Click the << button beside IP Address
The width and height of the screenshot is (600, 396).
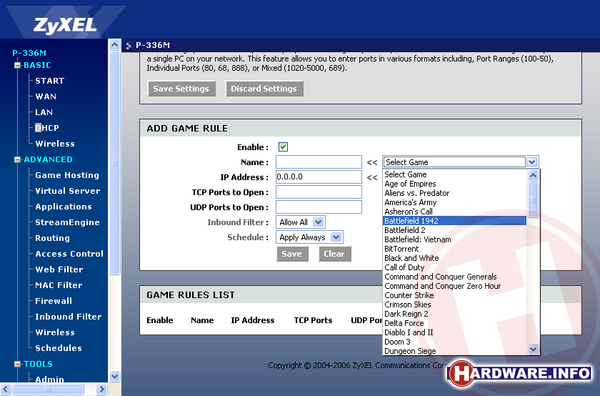pyautogui.click(x=372, y=177)
